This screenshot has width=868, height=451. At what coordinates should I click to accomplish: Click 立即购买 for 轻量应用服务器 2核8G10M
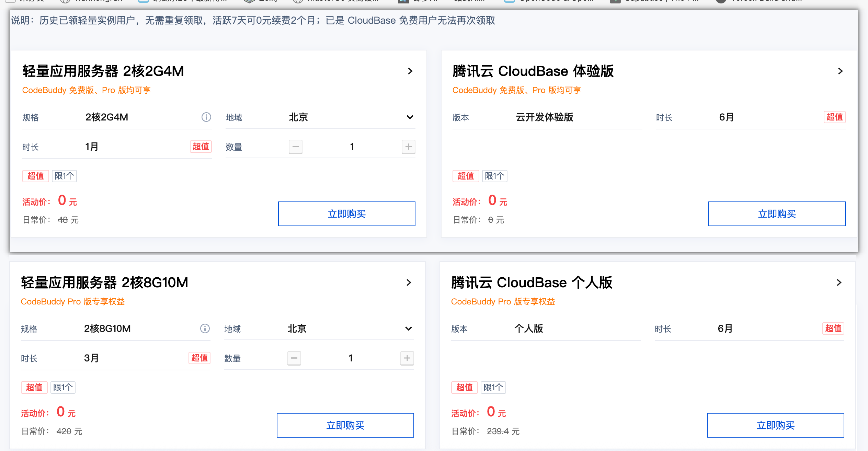pyautogui.click(x=345, y=425)
